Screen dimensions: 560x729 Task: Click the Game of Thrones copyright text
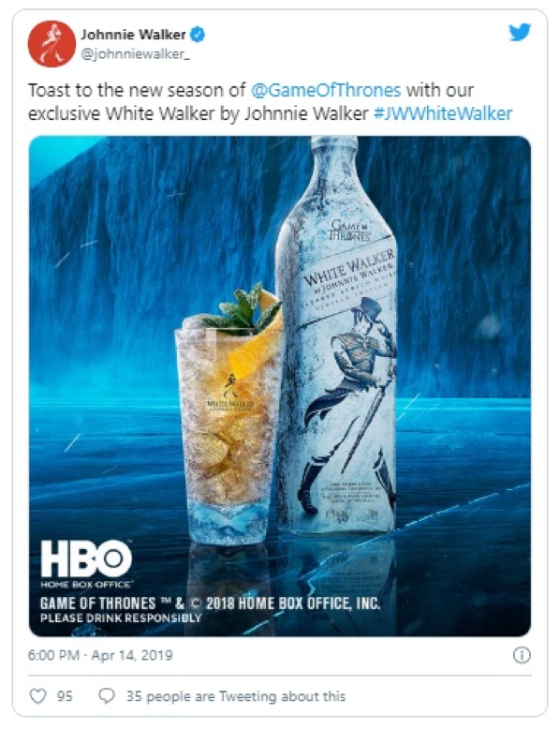click(x=210, y=603)
